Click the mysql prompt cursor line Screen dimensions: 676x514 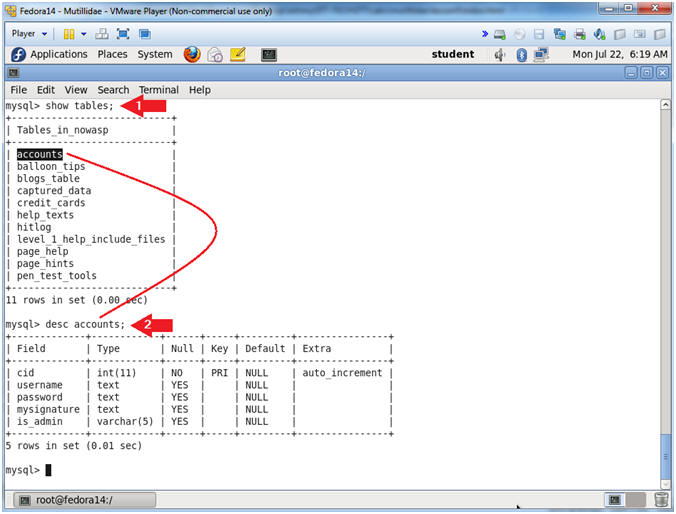28,470
